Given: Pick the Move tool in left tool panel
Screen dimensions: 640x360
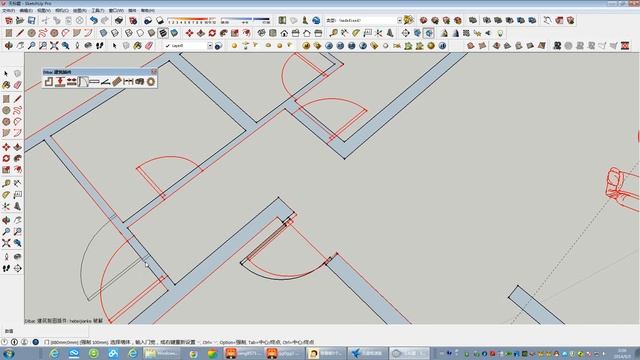Looking at the screenshot, I should tap(6, 147).
